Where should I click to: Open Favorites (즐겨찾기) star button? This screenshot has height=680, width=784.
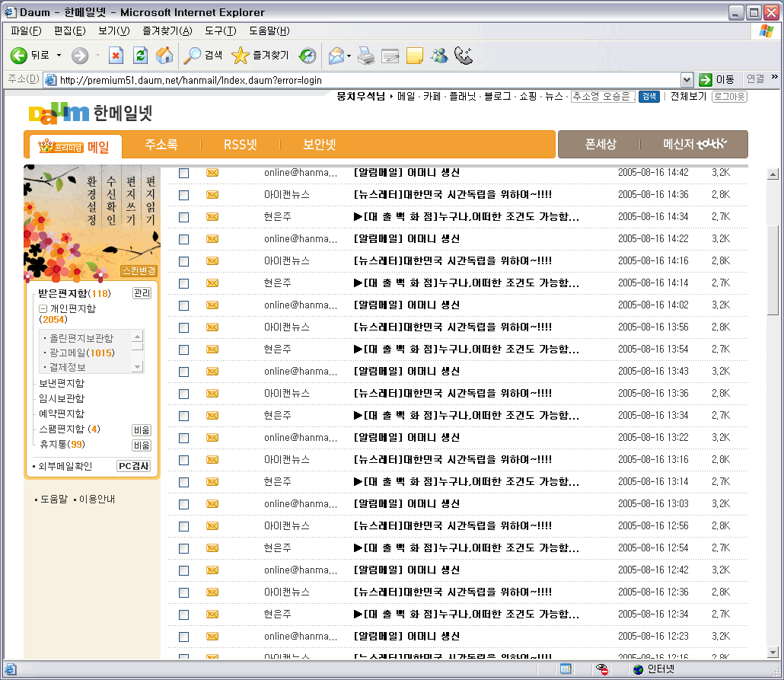[260, 56]
